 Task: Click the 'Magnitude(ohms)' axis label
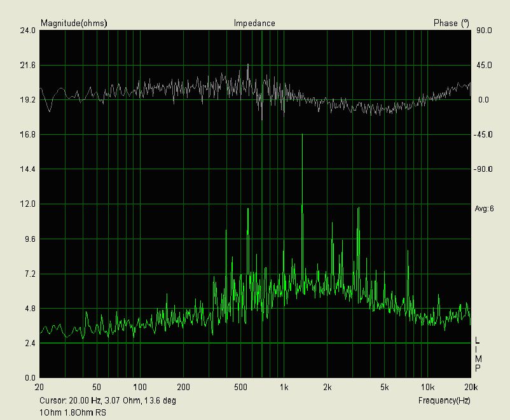pyautogui.click(x=74, y=23)
